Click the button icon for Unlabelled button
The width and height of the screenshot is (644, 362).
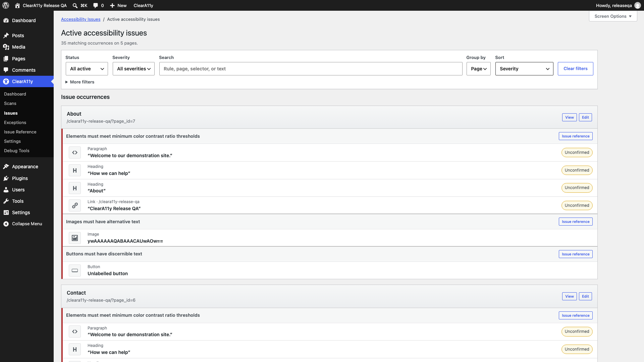pos(75,270)
